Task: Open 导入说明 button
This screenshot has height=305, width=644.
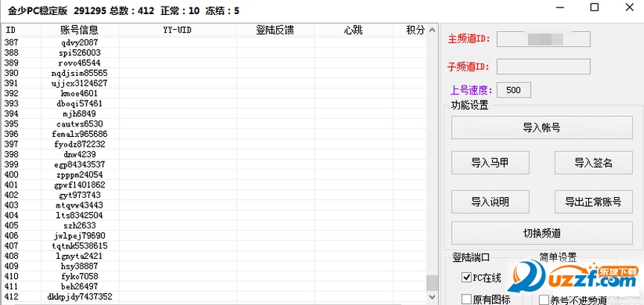Action: click(490, 202)
